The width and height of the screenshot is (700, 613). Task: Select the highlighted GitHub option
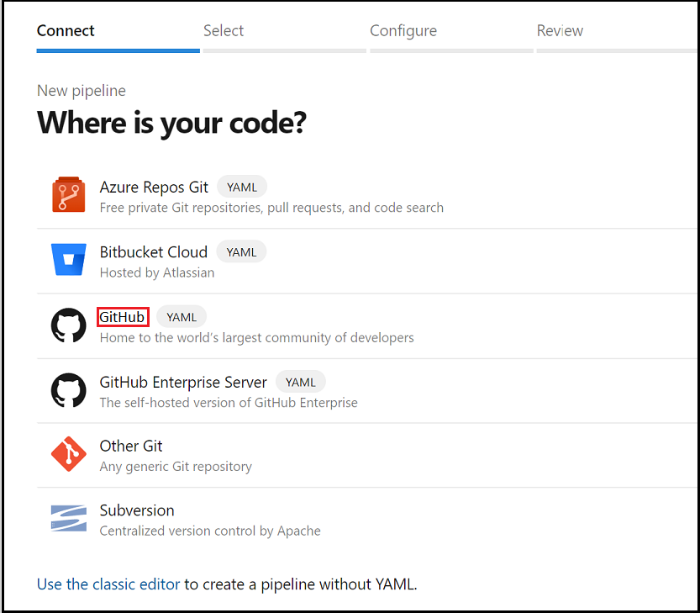(x=123, y=317)
